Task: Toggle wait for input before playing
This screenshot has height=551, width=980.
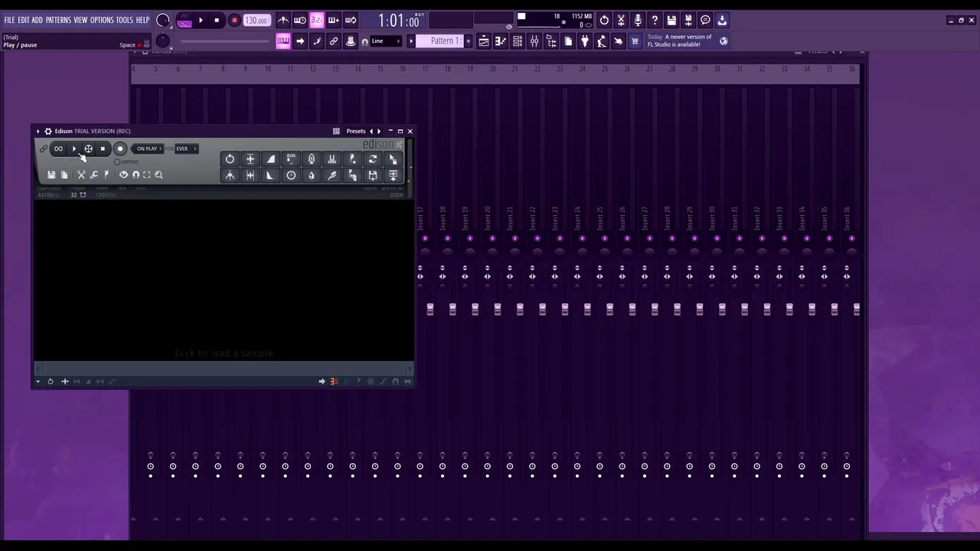Action: [x=300, y=20]
